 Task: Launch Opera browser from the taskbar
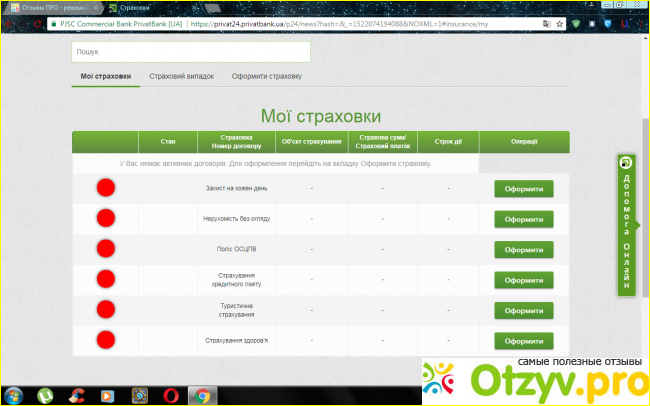coord(172,394)
